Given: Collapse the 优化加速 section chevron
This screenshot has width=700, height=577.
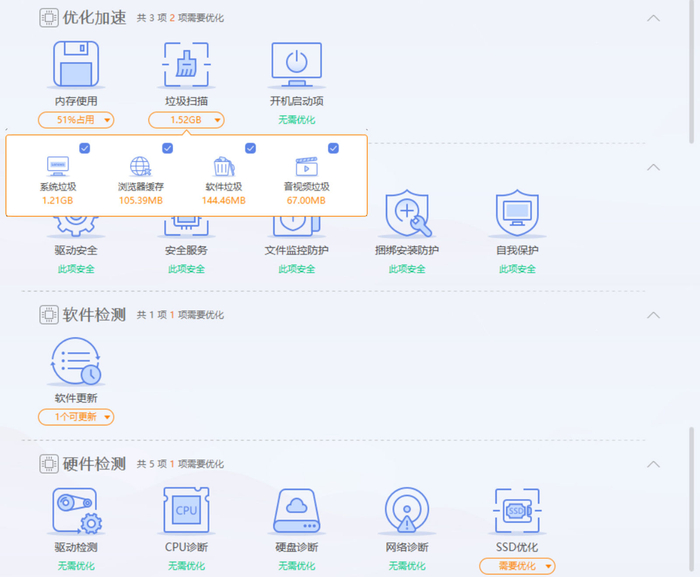Looking at the screenshot, I should [654, 18].
